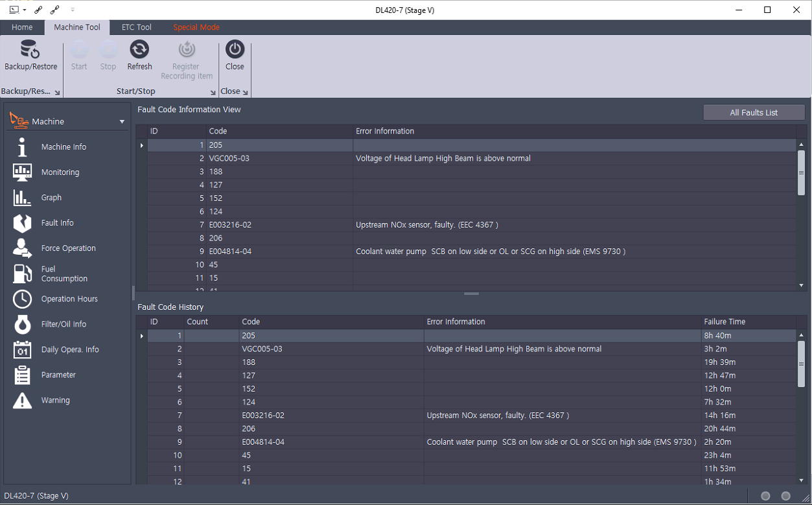
Task: Expand the Start/Stop group launcher
Action: click(x=213, y=93)
